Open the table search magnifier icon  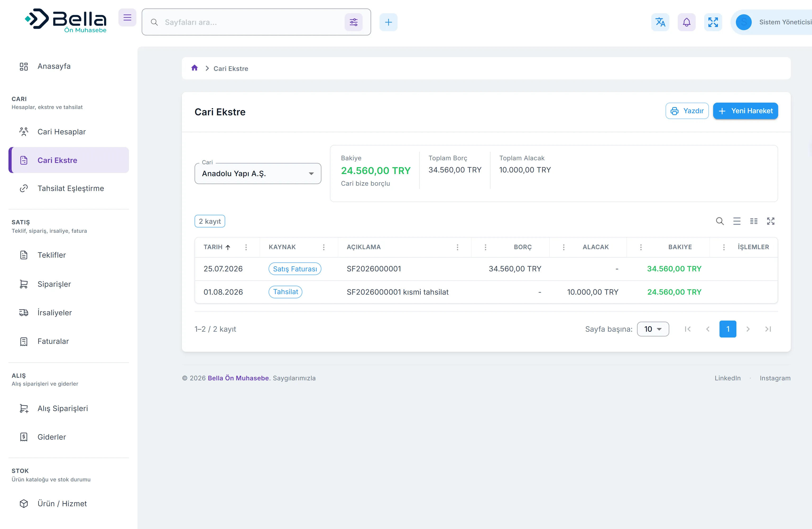[x=720, y=221]
